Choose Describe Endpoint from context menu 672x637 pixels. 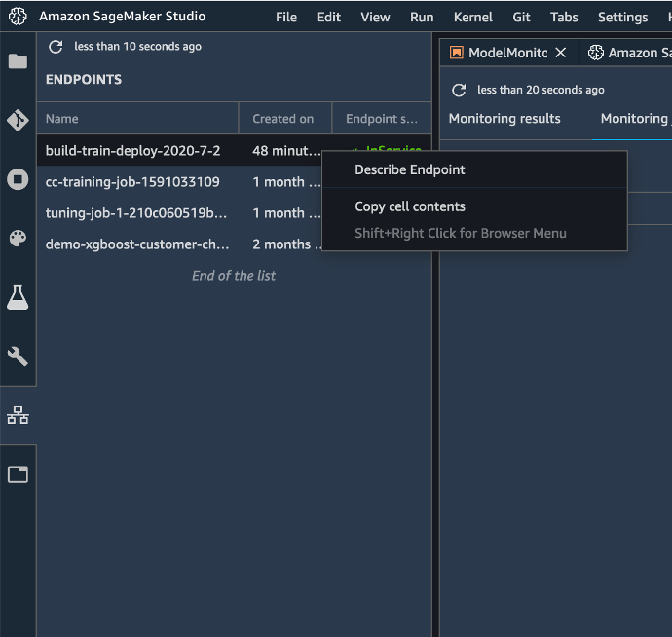tap(409, 169)
